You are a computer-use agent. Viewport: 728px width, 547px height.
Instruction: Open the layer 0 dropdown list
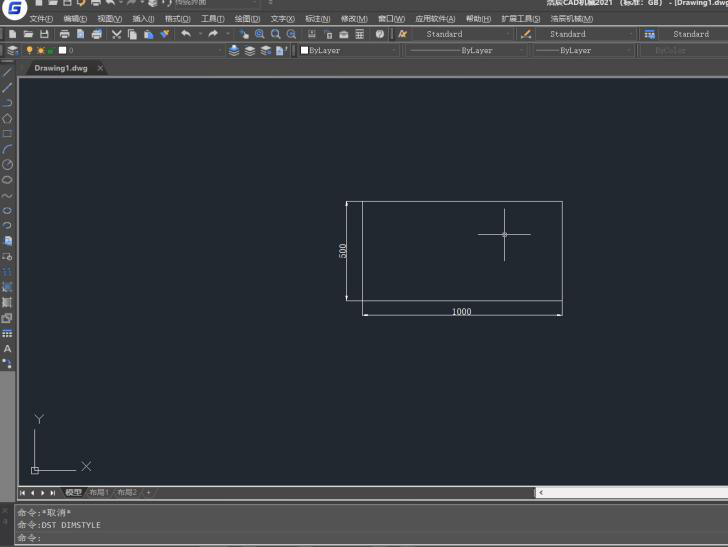[219, 50]
